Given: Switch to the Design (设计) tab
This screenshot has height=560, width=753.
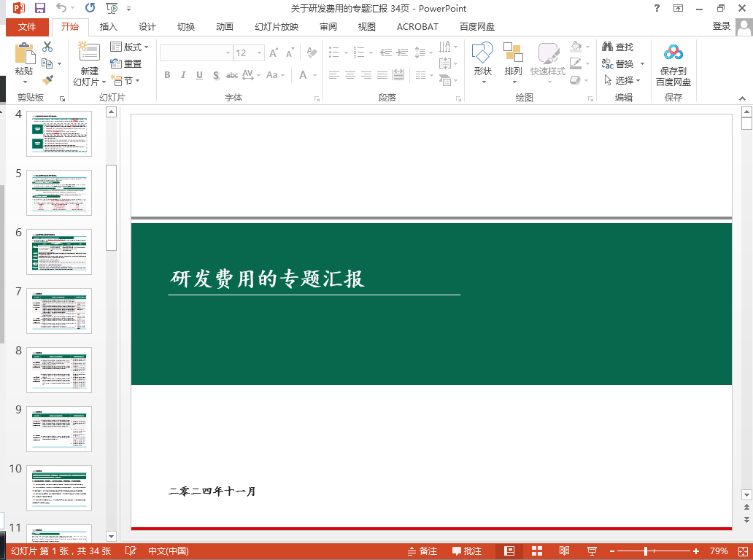Looking at the screenshot, I should point(147,27).
